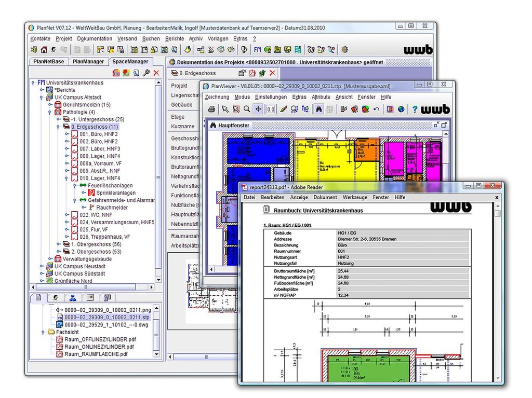Expand the UK Campus Neustadt node
This screenshot has height=398, width=532.
[42, 267]
